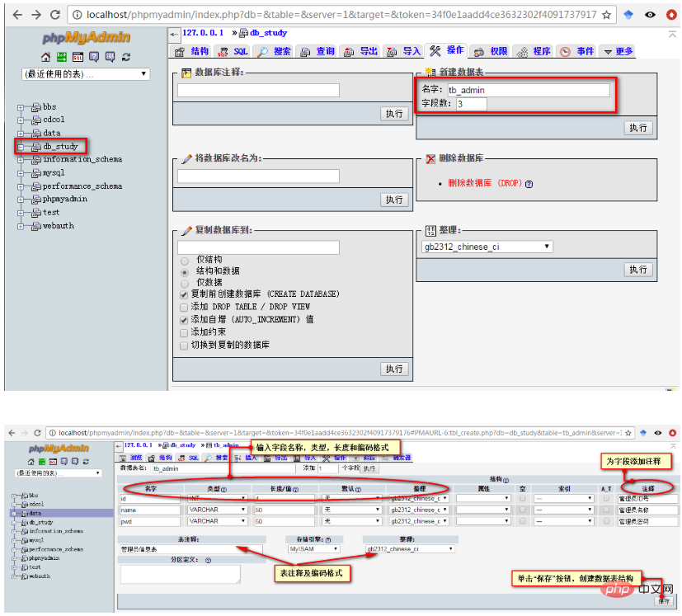
Task: Switch to the 权限 tab in upper window
Action: click(x=491, y=51)
